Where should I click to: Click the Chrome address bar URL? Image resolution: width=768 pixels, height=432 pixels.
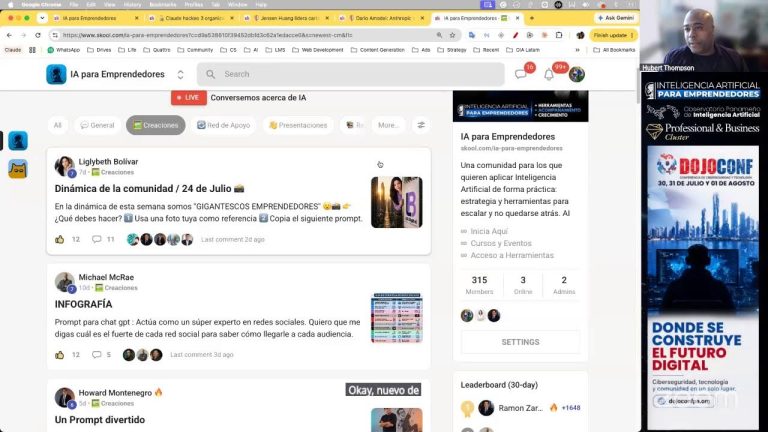click(x=207, y=35)
